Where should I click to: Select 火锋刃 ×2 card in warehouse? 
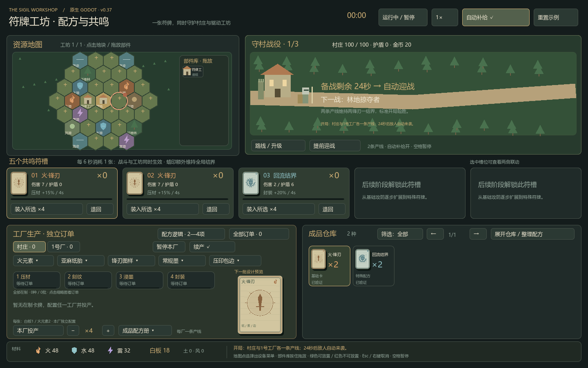[x=330, y=266]
